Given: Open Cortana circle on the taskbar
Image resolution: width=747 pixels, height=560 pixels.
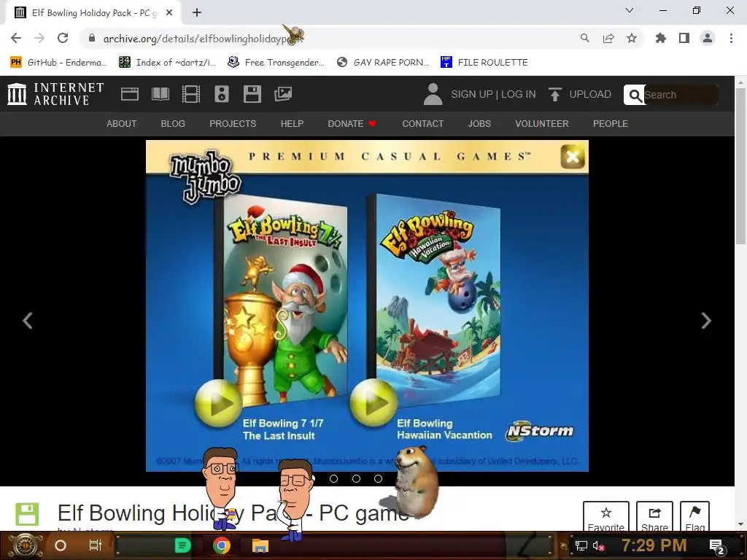Looking at the screenshot, I should (61, 545).
